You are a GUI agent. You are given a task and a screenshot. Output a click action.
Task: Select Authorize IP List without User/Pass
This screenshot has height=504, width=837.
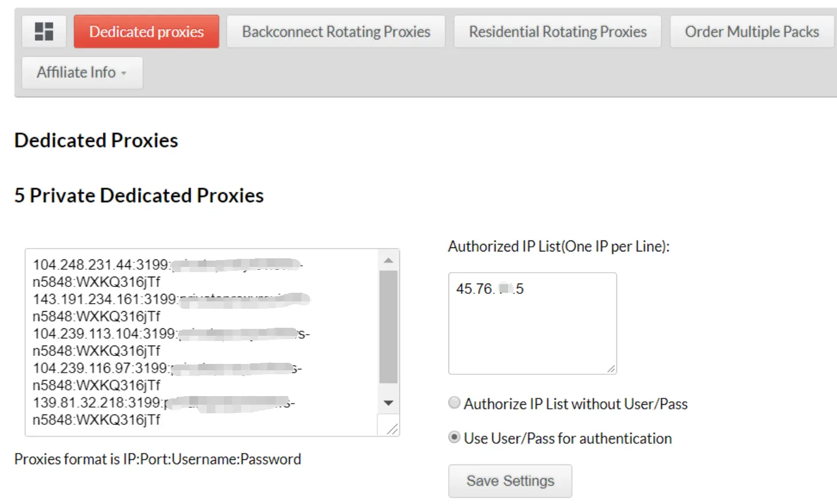(454, 403)
